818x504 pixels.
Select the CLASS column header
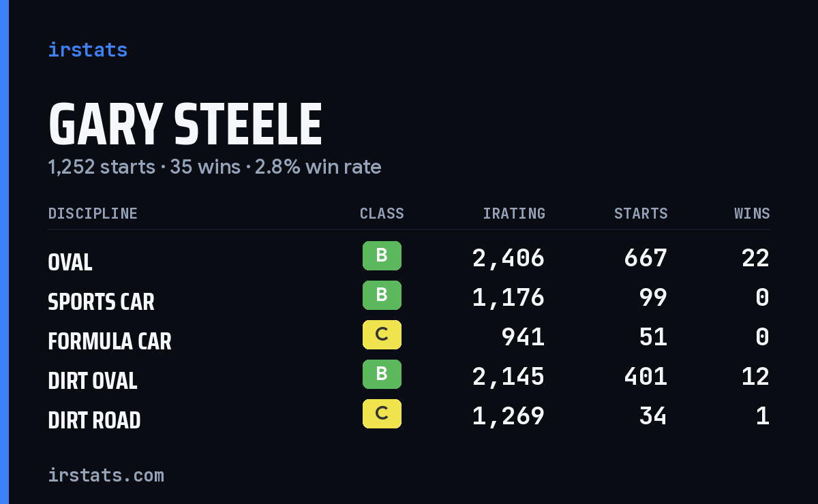(382, 214)
